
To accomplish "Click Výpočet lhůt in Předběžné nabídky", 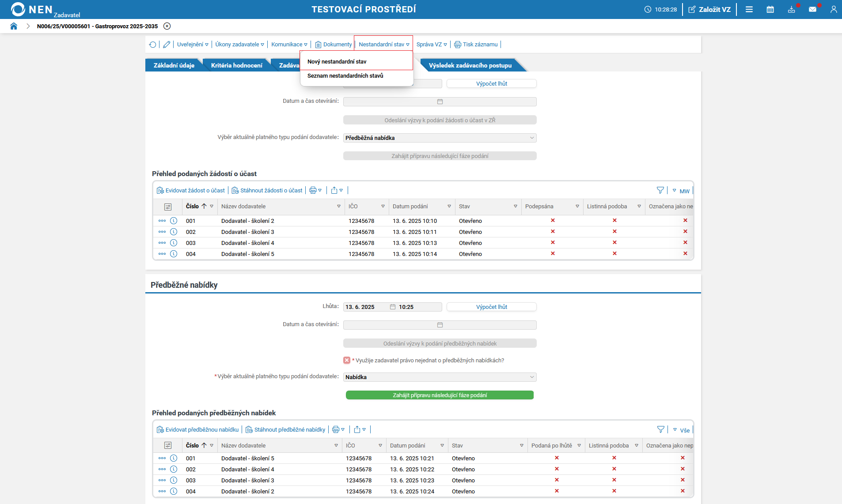I will click(492, 307).
